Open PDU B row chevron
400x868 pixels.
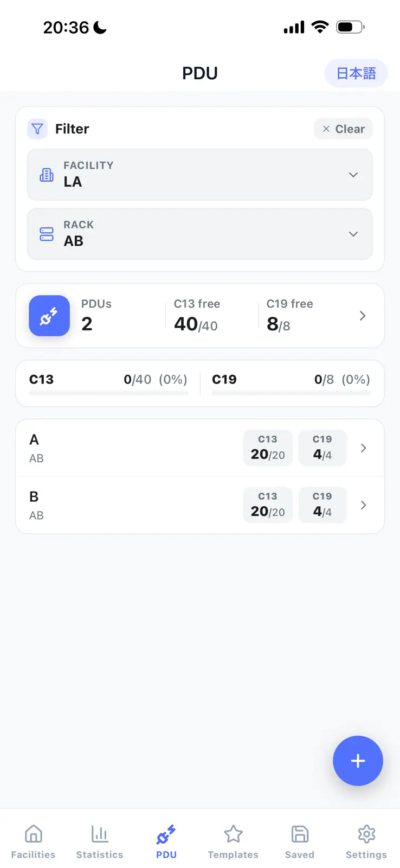363,505
